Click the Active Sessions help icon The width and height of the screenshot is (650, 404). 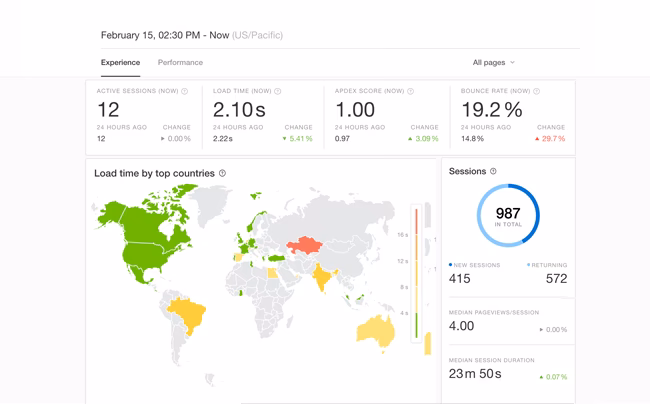click(184, 91)
